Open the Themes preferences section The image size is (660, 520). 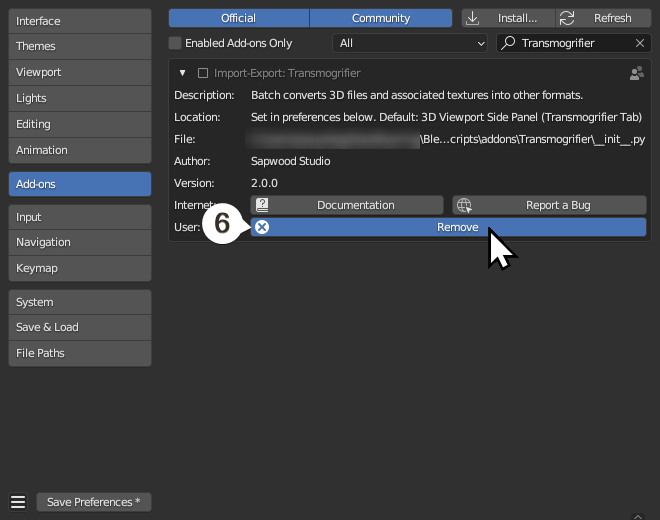coord(80,46)
